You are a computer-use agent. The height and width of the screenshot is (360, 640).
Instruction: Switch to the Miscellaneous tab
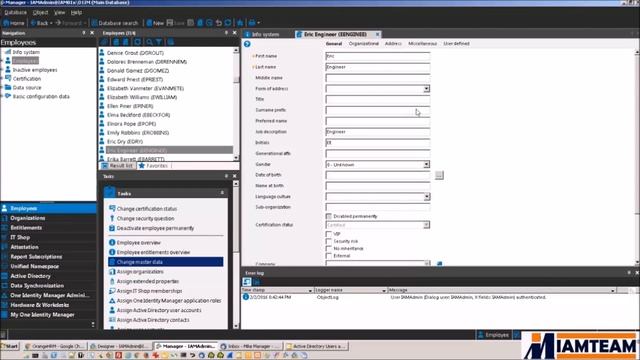422,44
